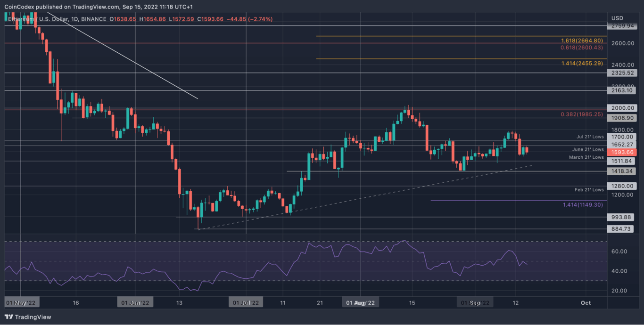Click the 0.382(1985.25) Fibonacci level label
This screenshot has width=644, height=325.
581,114
